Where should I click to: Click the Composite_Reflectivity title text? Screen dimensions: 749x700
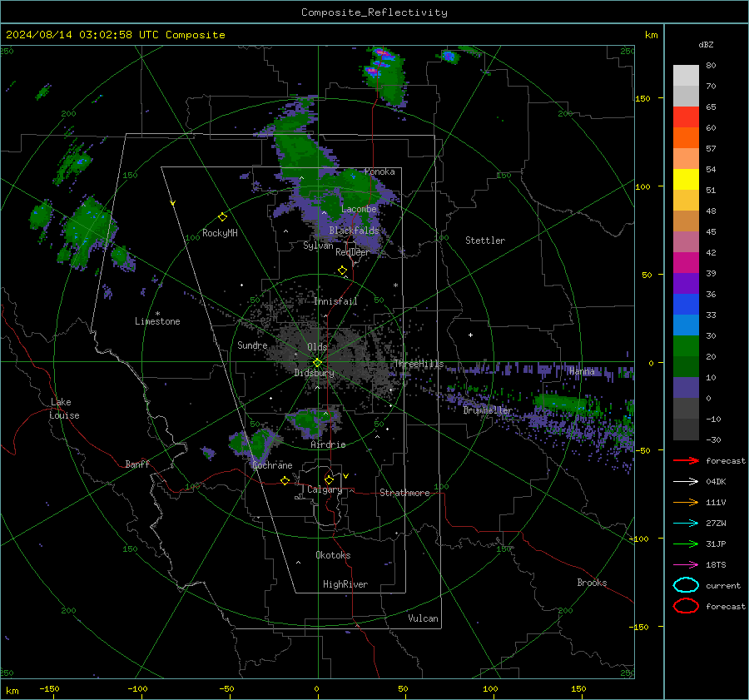coord(374,12)
